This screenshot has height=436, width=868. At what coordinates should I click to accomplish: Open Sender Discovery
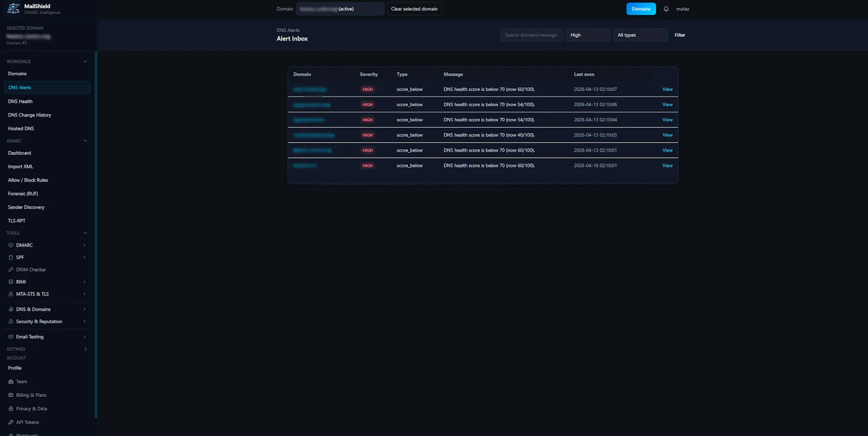tap(47, 207)
